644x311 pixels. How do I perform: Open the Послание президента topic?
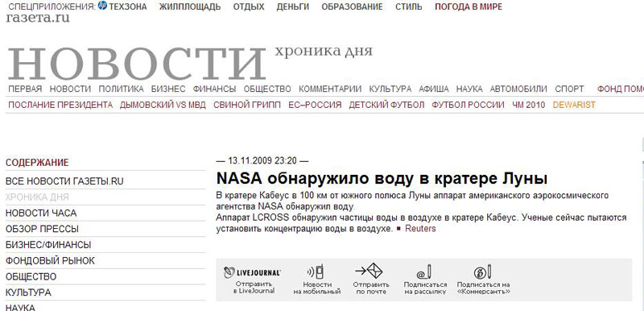(60, 105)
